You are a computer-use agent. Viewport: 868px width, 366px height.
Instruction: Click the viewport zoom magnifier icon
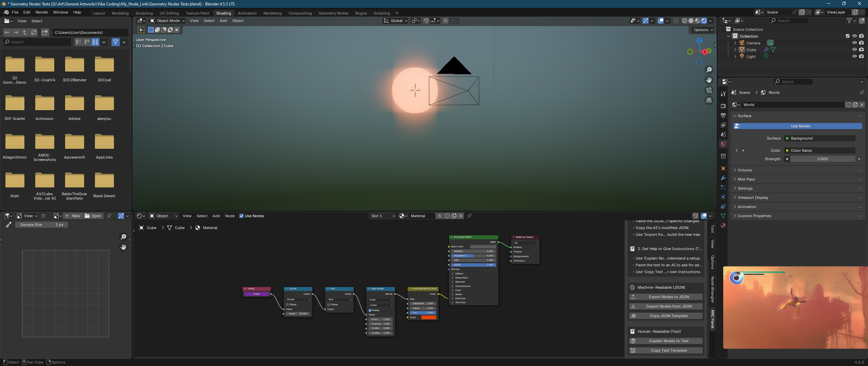(709, 70)
